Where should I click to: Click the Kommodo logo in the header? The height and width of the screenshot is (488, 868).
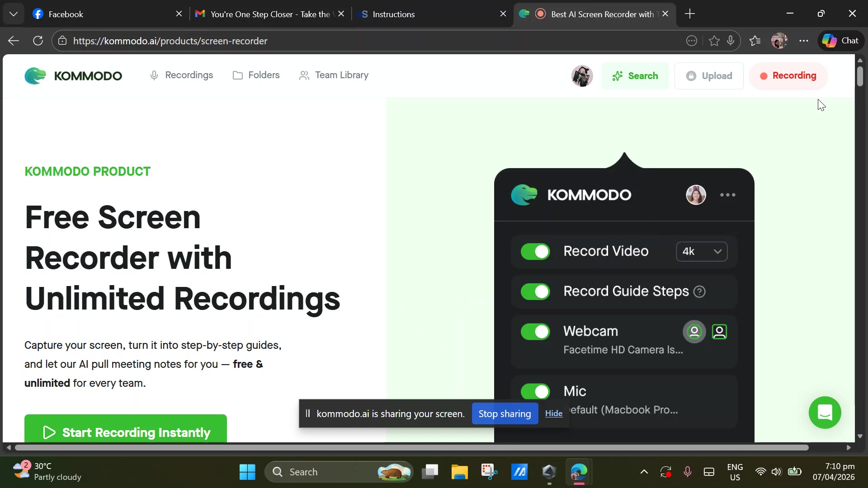tap(73, 76)
